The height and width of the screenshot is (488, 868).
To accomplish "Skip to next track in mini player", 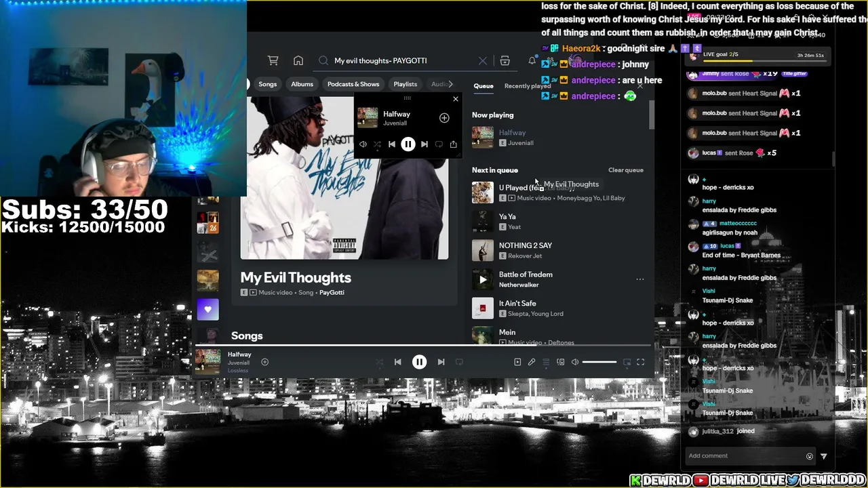I will pyautogui.click(x=425, y=144).
